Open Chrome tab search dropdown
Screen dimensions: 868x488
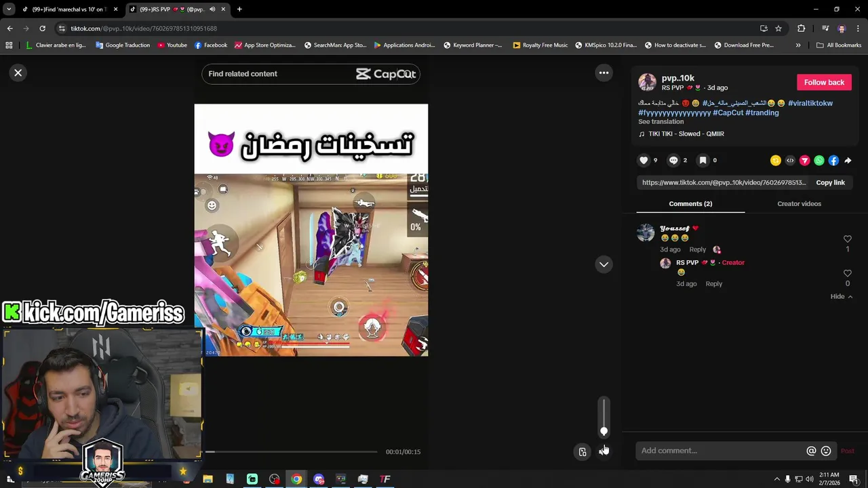(9, 9)
